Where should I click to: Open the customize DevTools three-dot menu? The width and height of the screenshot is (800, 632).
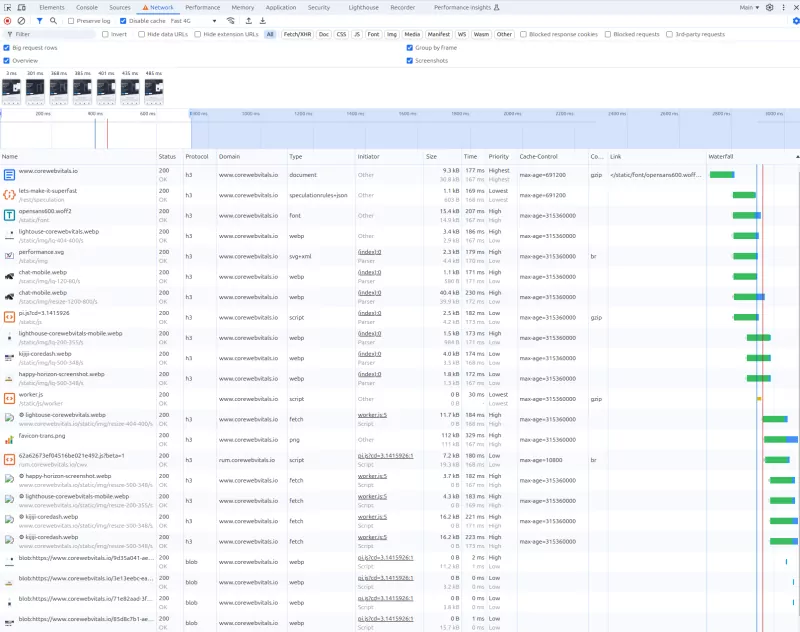click(784, 7)
